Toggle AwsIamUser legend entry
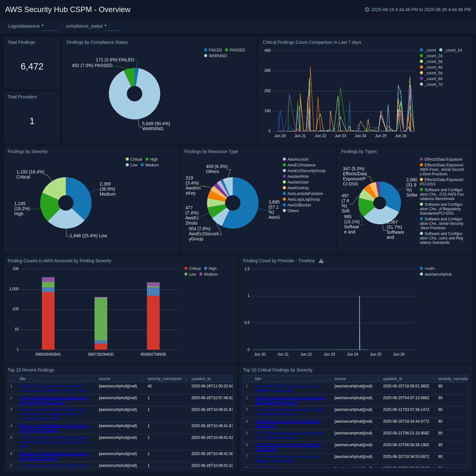The image size is (476, 476). (296, 182)
